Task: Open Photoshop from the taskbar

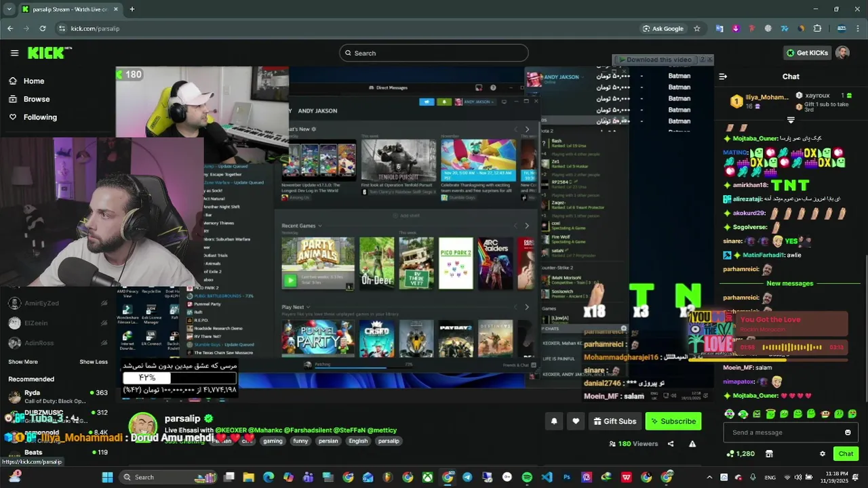Action: [x=567, y=477]
